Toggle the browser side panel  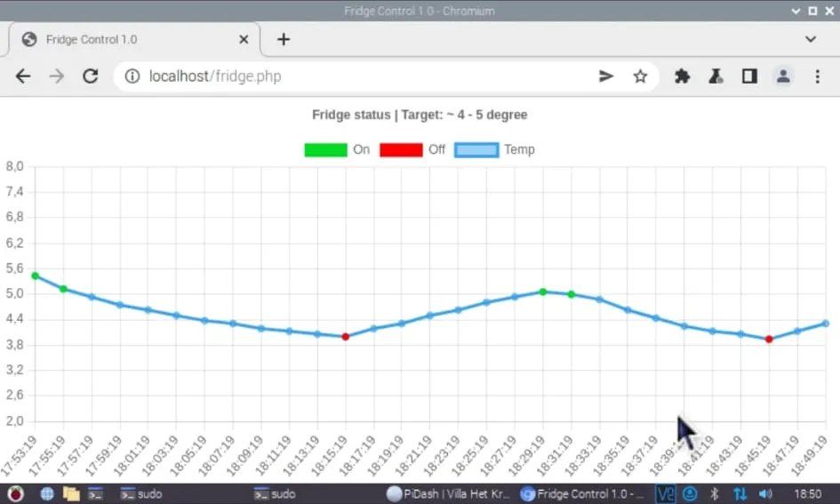pos(749,76)
